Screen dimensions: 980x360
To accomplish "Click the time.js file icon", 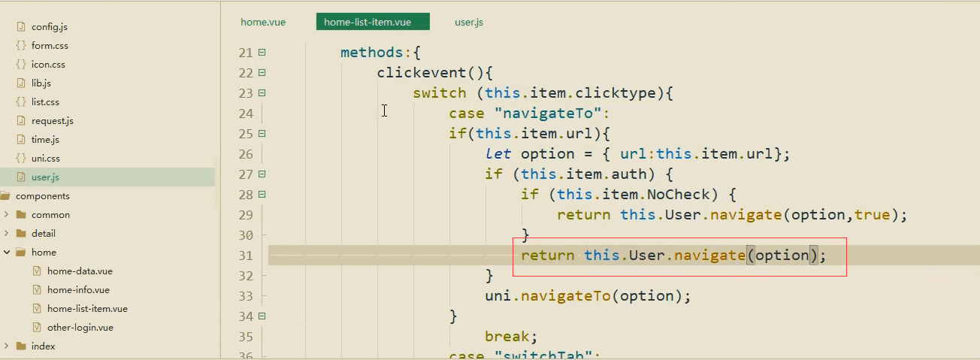I will 21,139.
